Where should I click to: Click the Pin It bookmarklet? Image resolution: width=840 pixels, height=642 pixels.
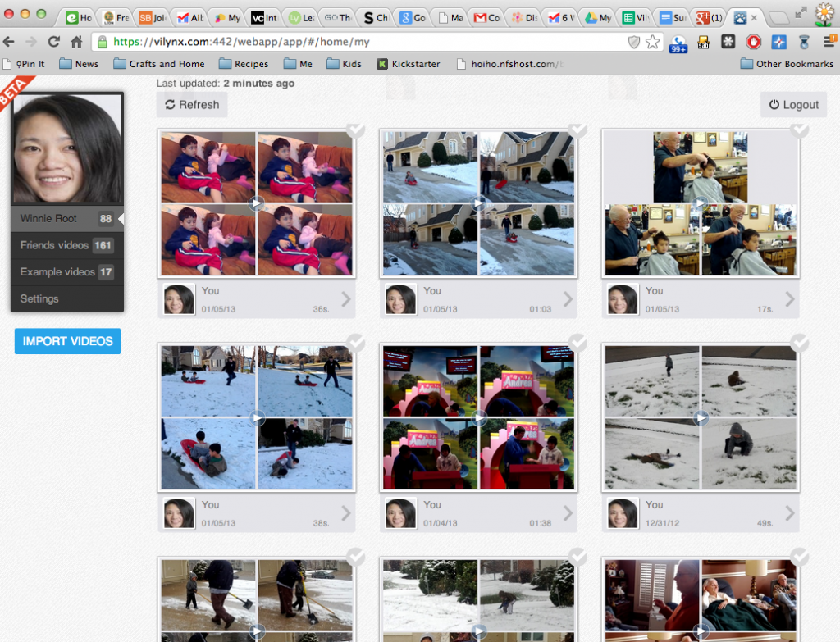(24, 64)
